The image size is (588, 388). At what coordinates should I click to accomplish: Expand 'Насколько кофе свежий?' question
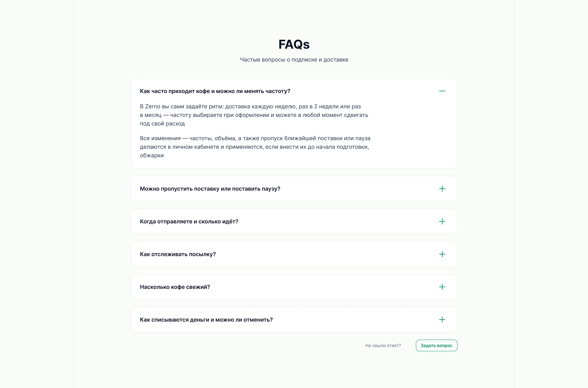(175, 287)
